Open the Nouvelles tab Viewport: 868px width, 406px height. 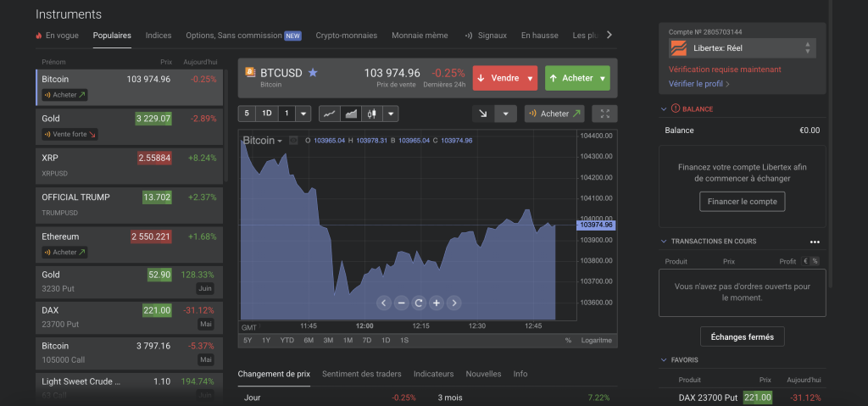point(483,374)
